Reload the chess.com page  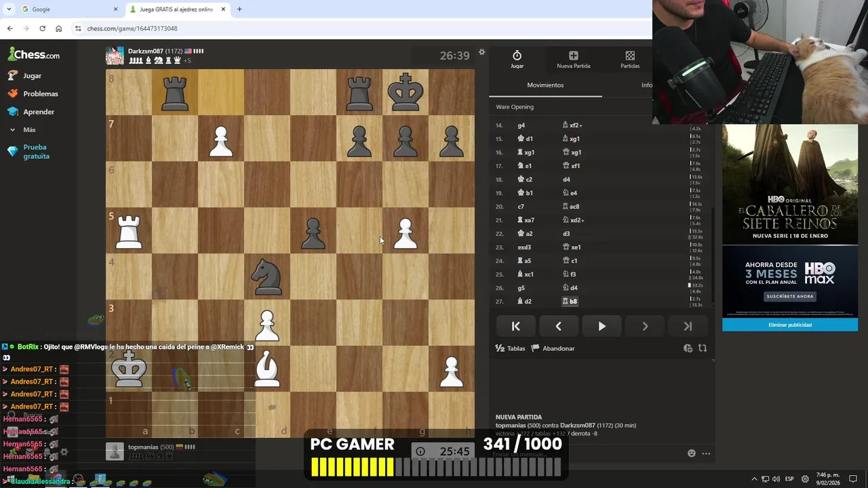(x=42, y=28)
